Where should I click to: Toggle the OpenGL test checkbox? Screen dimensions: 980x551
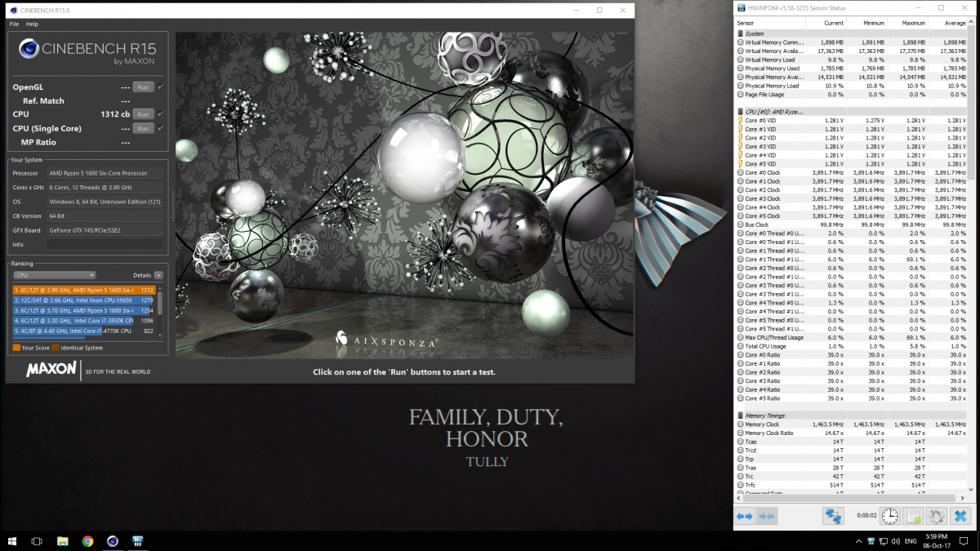pos(160,87)
